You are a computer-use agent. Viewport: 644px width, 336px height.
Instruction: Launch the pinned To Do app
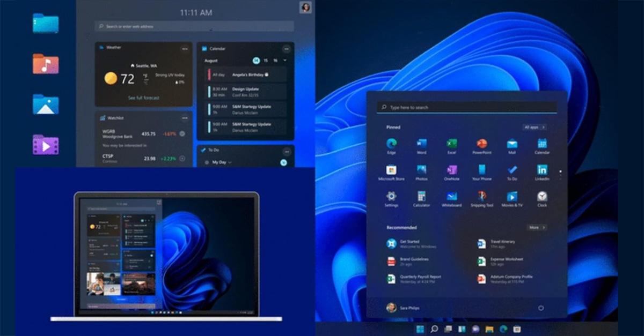click(512, 172)
